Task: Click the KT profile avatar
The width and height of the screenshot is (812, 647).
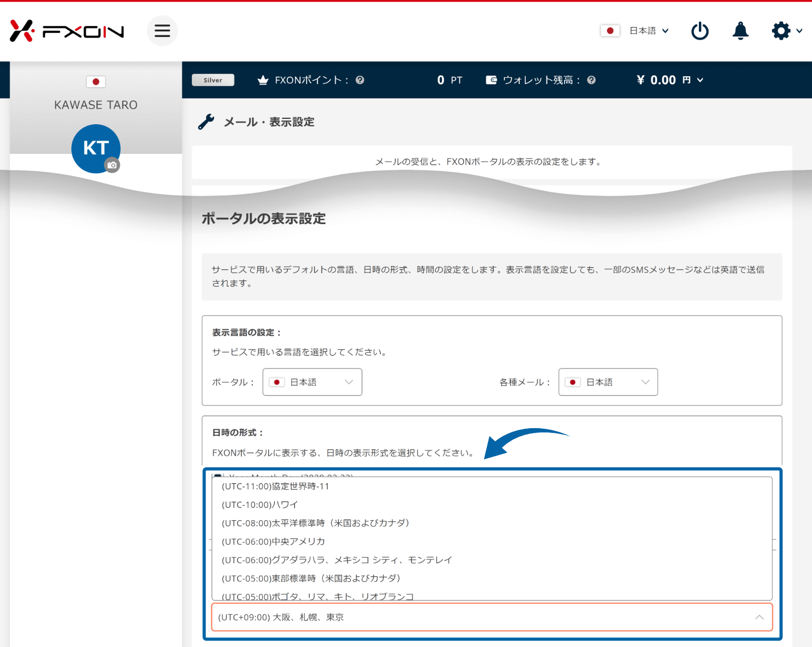Action: click(x=96, y=149)
